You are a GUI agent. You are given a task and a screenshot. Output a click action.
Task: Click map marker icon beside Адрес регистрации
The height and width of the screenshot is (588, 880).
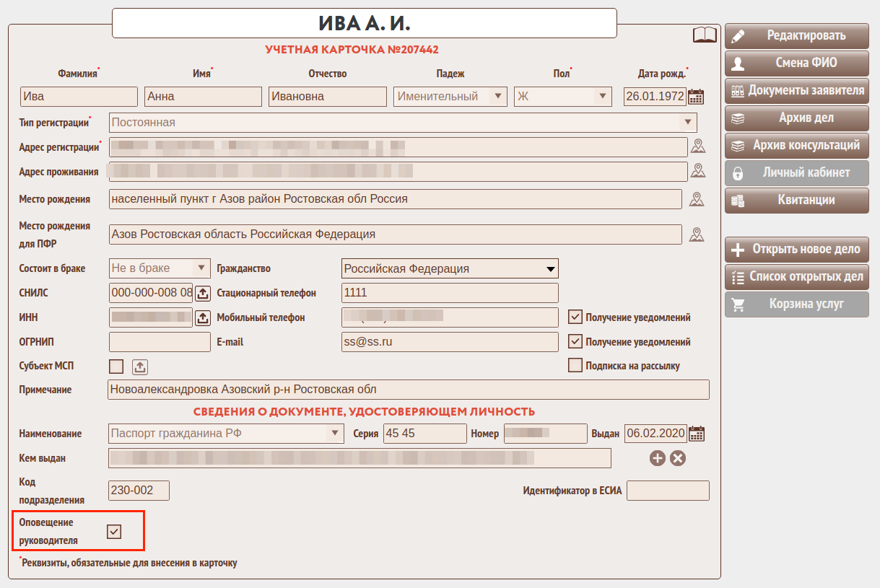697,147
